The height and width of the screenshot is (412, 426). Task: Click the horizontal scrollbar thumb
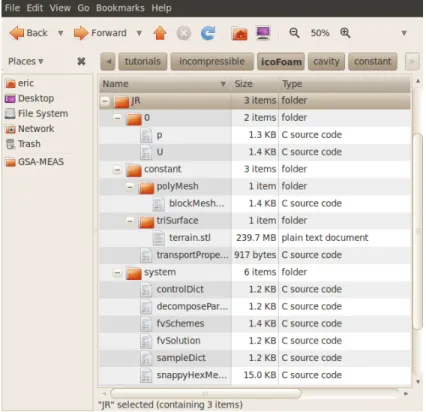click(206, 394)
